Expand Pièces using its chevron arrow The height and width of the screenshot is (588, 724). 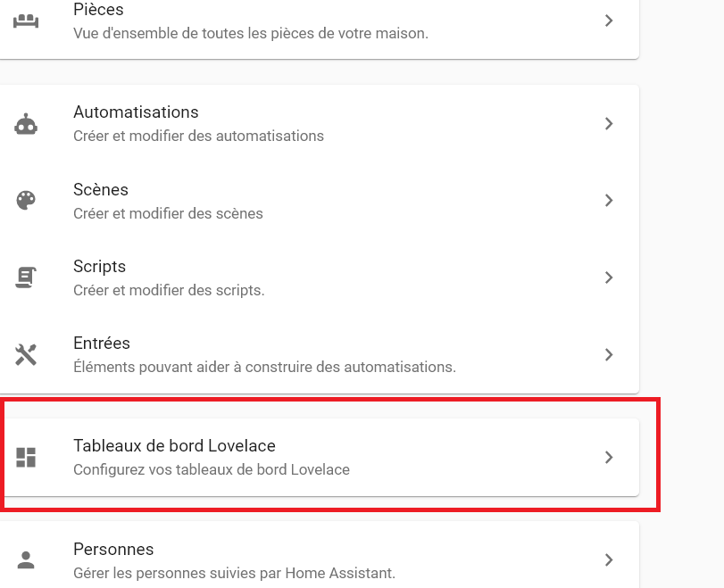[x=609, y=21]
